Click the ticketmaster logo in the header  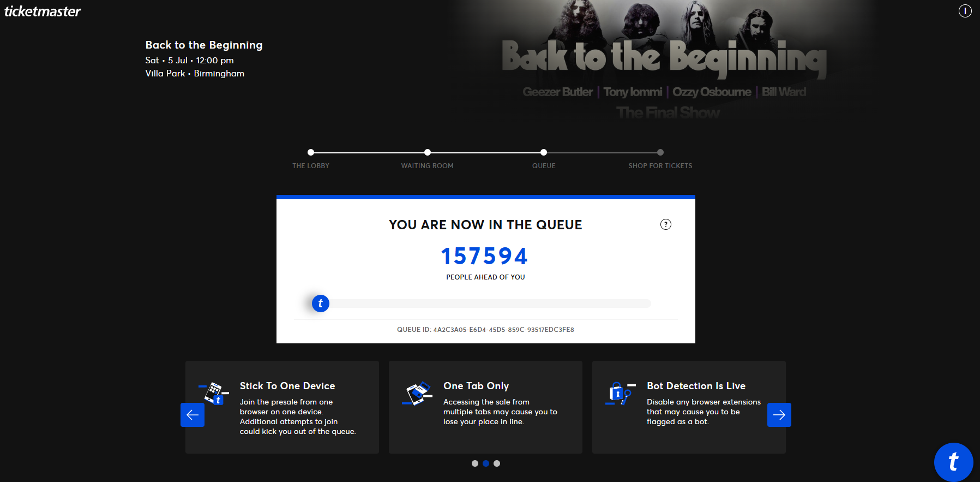pos(43,11)
